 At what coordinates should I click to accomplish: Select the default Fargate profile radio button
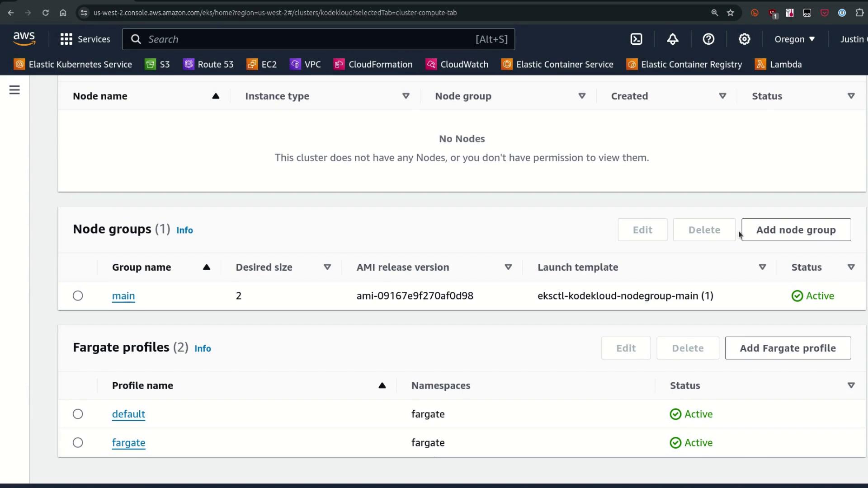[78, 414]
